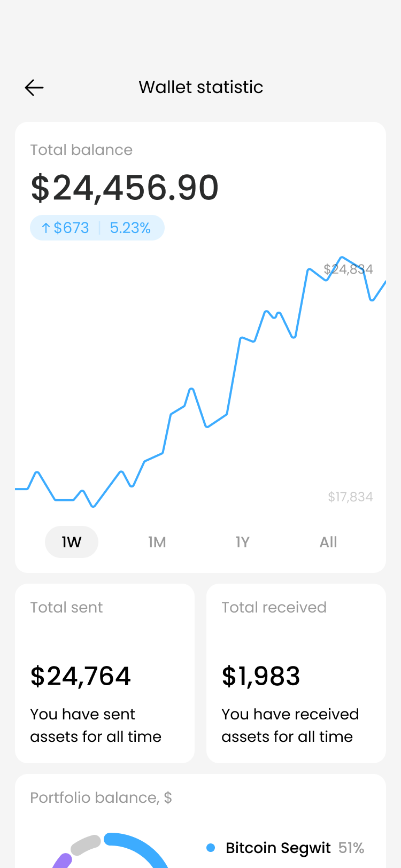Click the up arrow in gain badge
Viewport: 401px width, 868px height.
[x=46, y=228]
